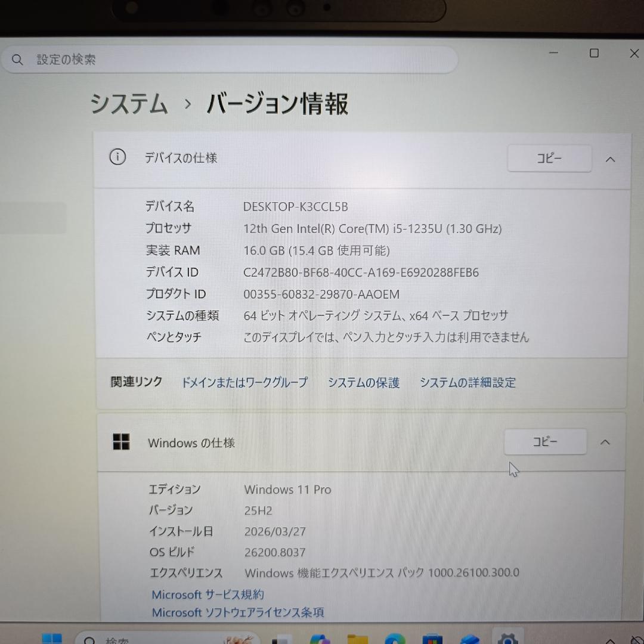This screenshot has height=644, width=644.
Task: Select ペンとタッチ value text
Action: (x=386, y=337)
